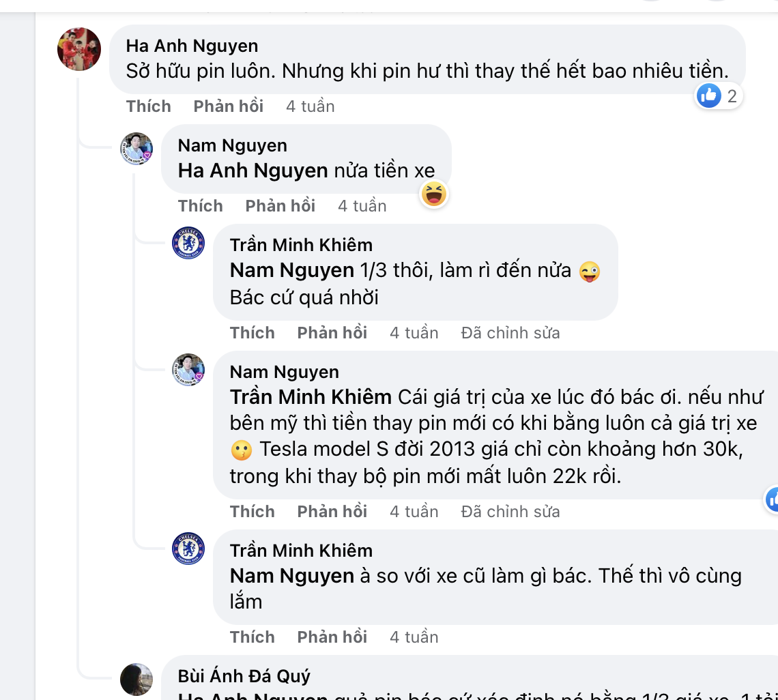Click Đã chỉnh sửa on Trần Minh Khiêm's edited comment
This screenshot has width=778, height=700.
(510, 332)
